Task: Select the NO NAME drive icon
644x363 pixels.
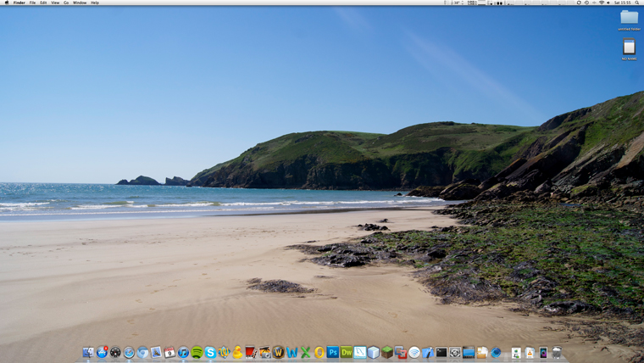Action: (630, 49)
